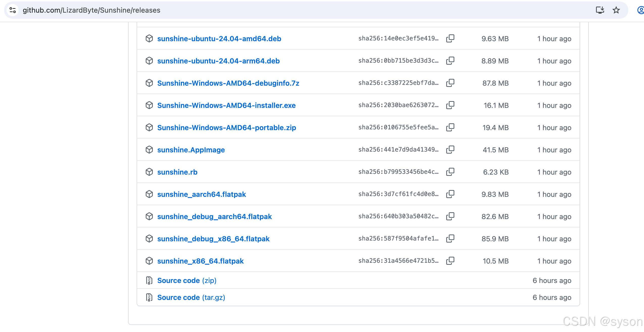The width and height of the screenshot is (644, 332).
Task: Click install app icon in address bar
Action: coord(600,10)
